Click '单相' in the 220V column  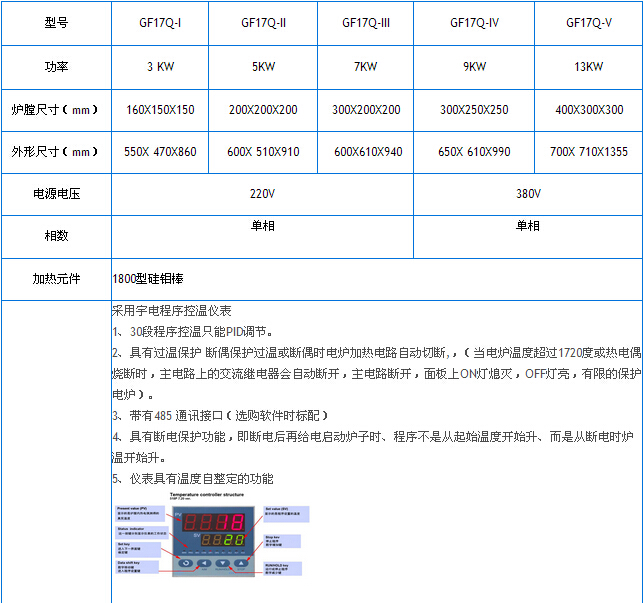click(x=262, y=226)
